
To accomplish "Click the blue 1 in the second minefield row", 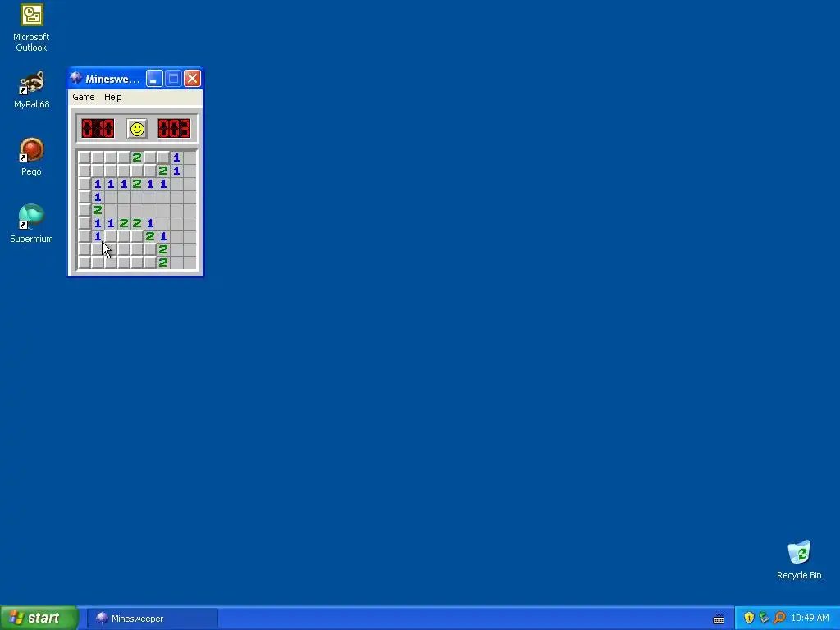I will coord(176,171).
